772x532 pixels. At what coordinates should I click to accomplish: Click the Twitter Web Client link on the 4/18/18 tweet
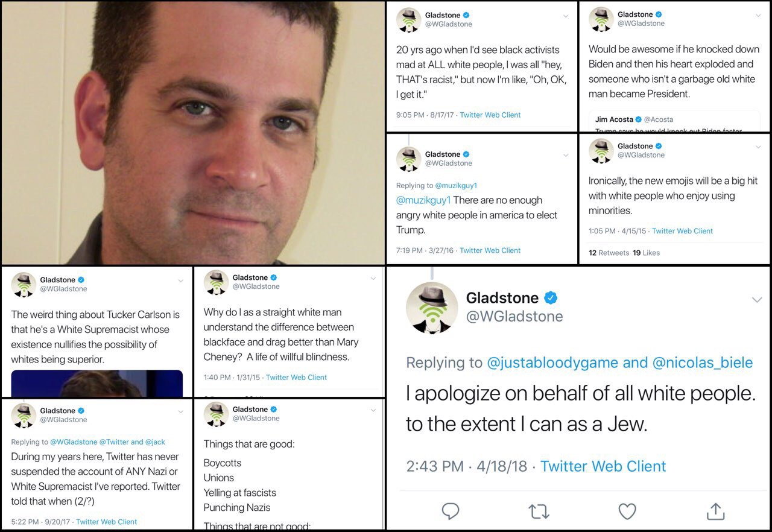coord(603,466)
